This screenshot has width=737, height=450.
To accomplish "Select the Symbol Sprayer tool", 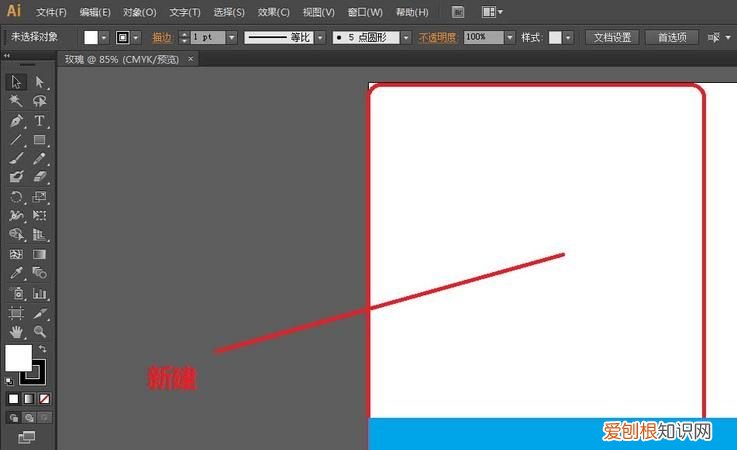I will tap(16, 293).
